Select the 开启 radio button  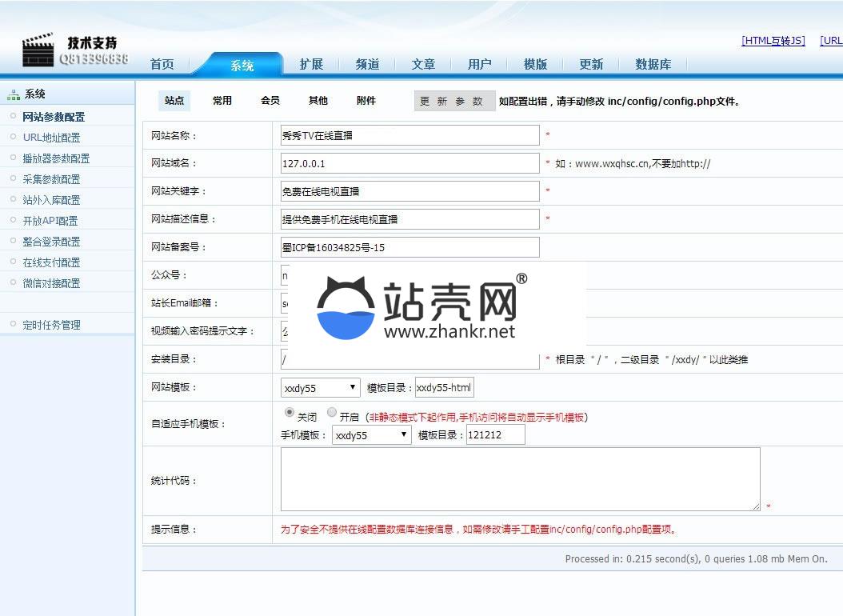pyautogui.click(x=332, y=413)
